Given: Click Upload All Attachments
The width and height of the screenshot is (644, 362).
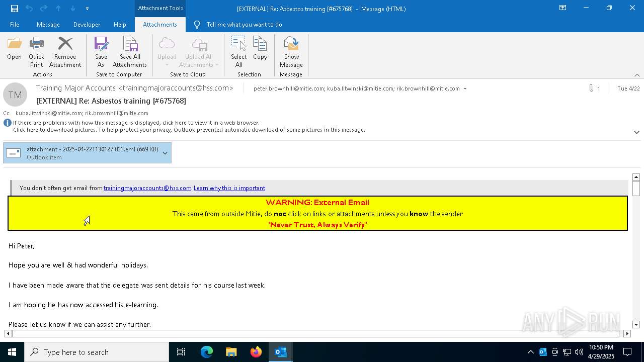Looking at the screenshot, I should 199,52.
